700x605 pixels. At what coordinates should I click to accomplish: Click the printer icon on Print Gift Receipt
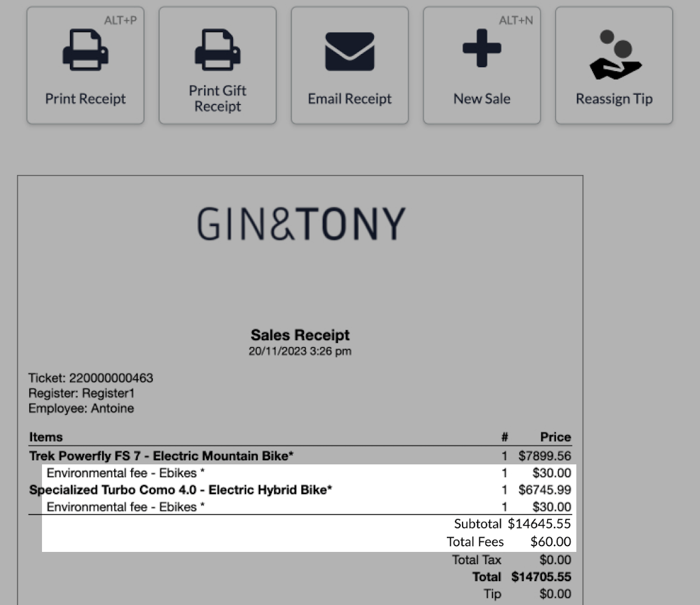218,50
